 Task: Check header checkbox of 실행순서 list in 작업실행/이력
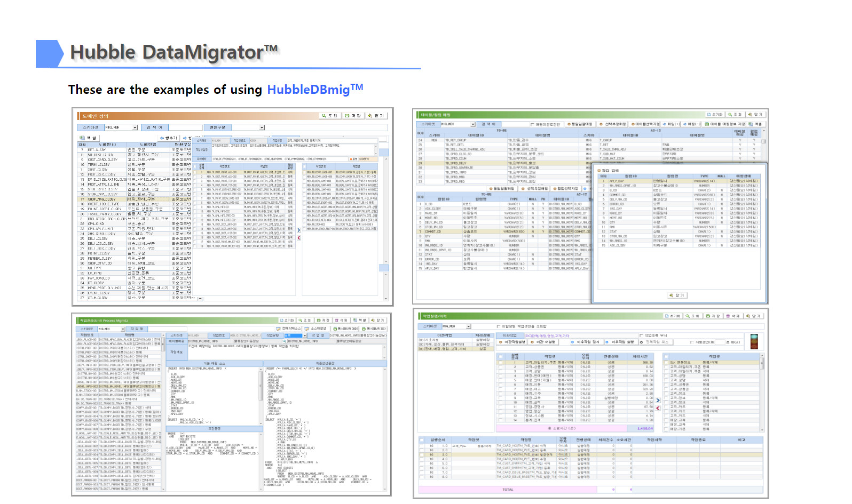[501, 356]
